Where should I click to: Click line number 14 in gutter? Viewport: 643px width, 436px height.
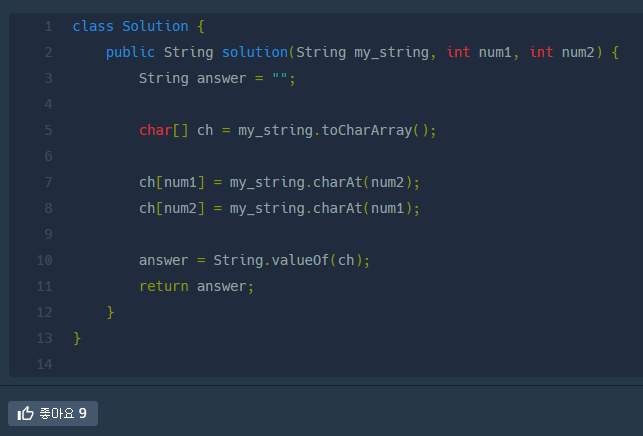pyautogui.click(x=45, y=364)
